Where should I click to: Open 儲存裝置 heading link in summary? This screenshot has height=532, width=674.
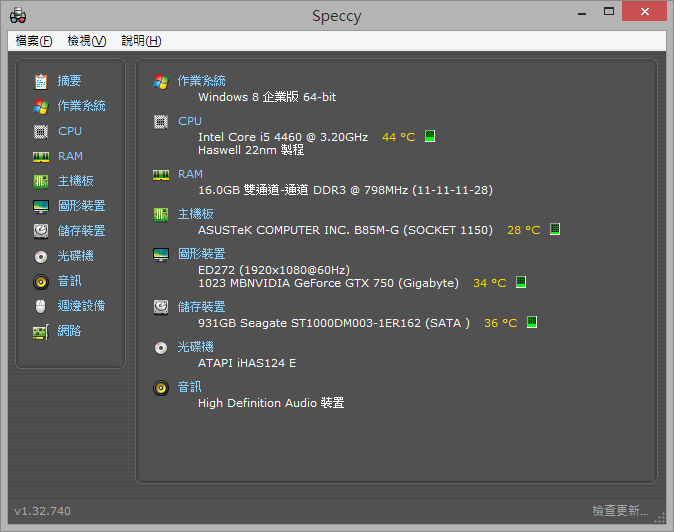tap(202, 307)
